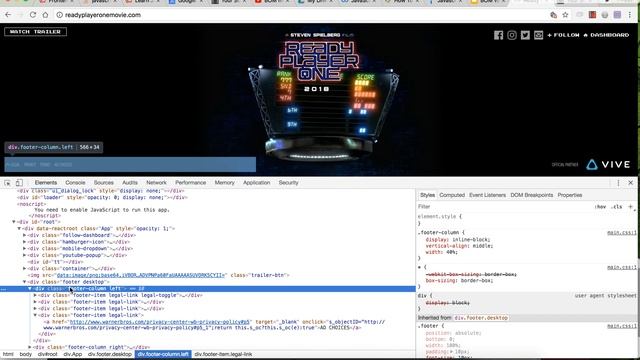
Task: Expand the container div node
Action: point(24,269)
